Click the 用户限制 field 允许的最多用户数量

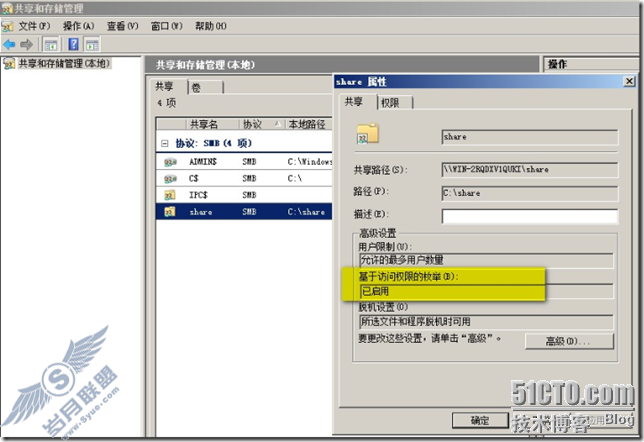click(x=486, y=260)
